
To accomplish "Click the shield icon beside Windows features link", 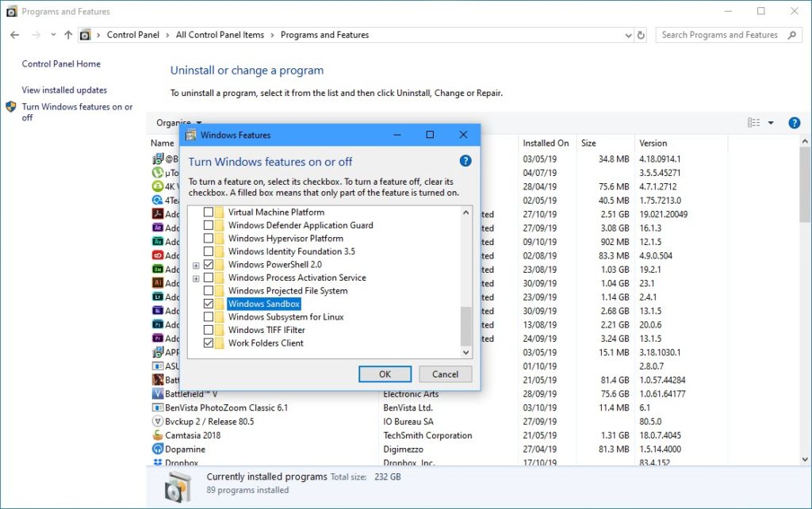I will click(11, 107).
